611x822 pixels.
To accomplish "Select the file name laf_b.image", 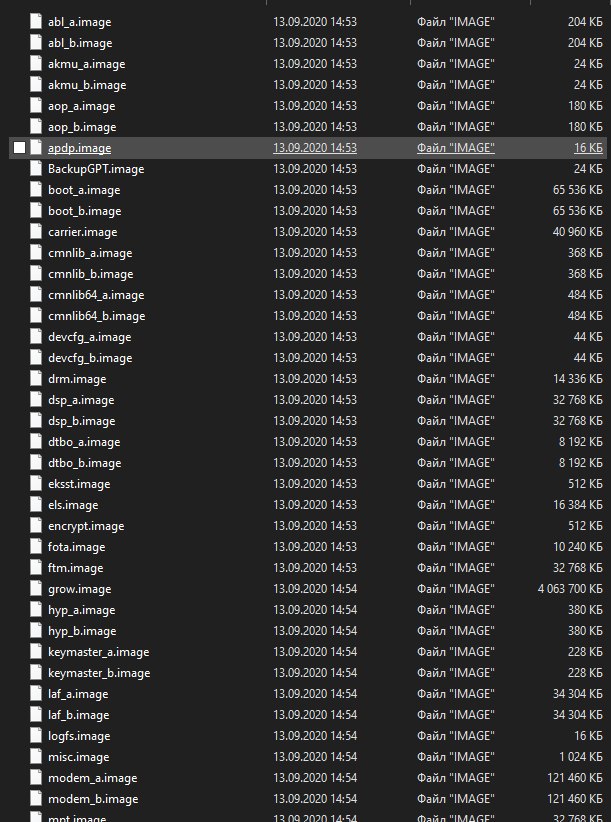I will tap(79, 715).
